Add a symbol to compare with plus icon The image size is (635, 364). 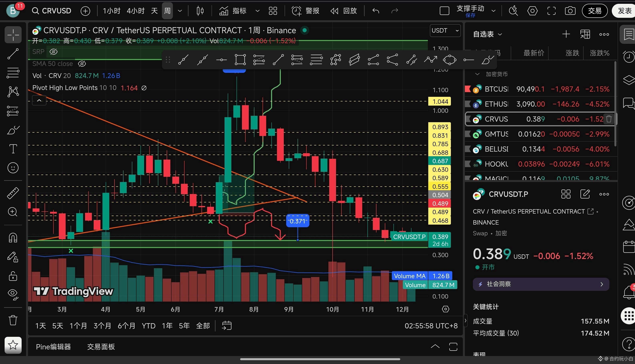pyautogui.click(x=85, y=11)
